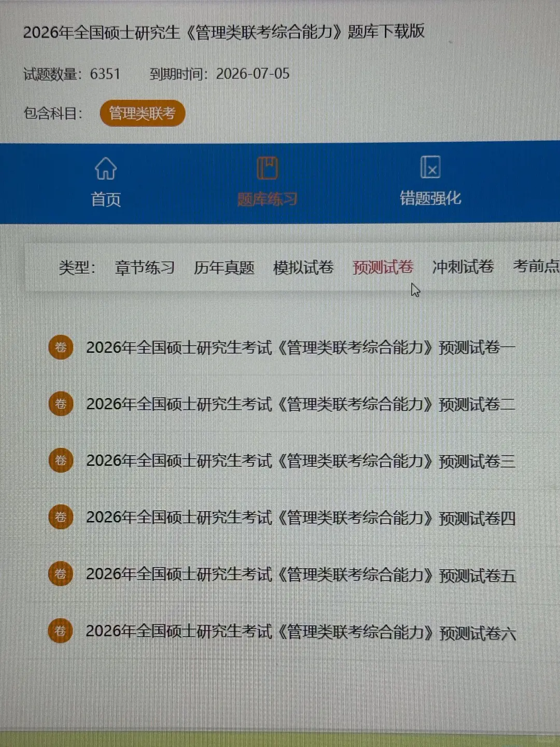Click the 卷 badge beside 预测试卷五
The image size is (560, 747).
[x=61, y=573]
